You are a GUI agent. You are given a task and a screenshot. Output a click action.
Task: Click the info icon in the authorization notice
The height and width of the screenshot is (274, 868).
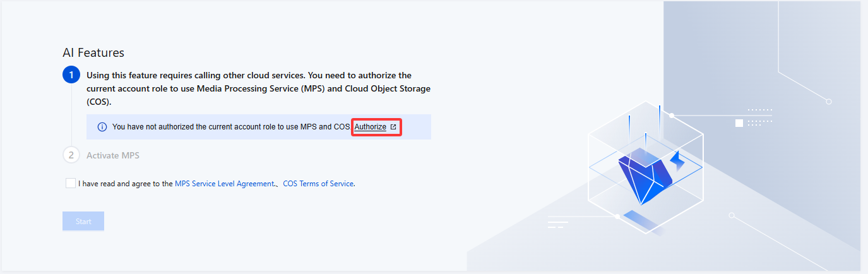[102, 127]
